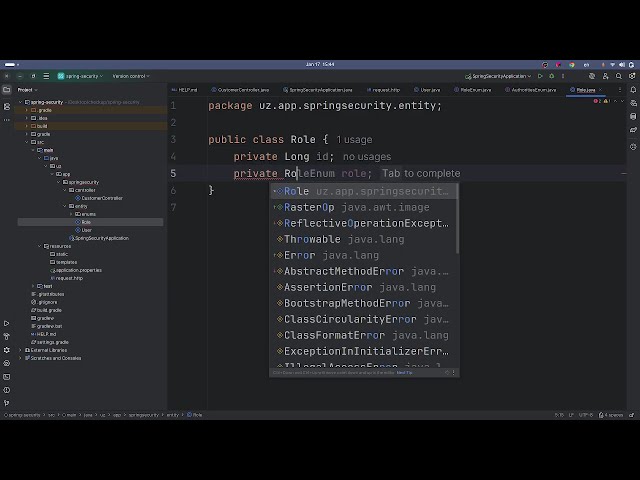The image size is (640, 480).
Task: Select Role completion suggestion
Action: pyautogui.click(x=364, y=191)
